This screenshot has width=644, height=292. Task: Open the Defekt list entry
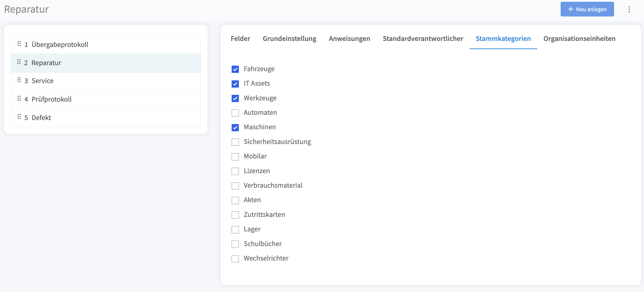[x=106, y=118]
